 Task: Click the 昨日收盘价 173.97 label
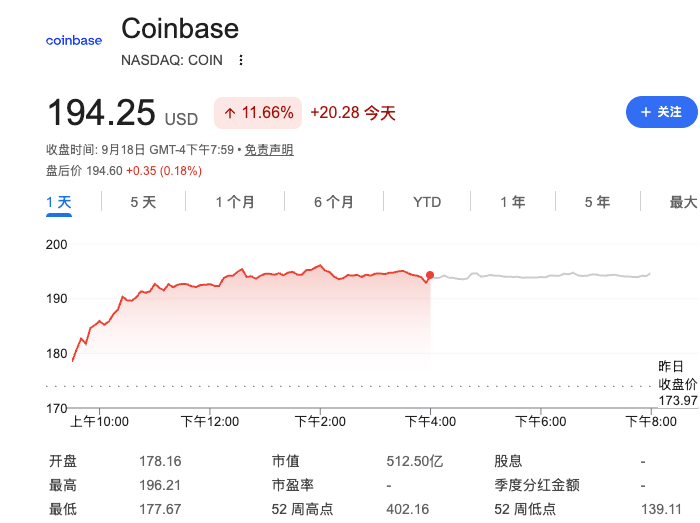(x=678, y=384)
